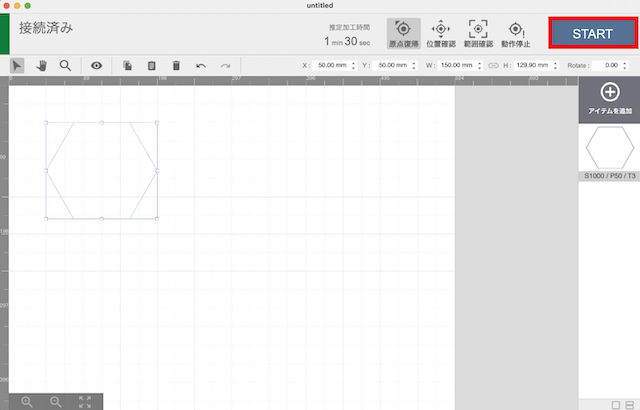This screenshot has width=640, height=410.
Task: Click the 位置確認 position check button
Action: click(x=440, y=34)
